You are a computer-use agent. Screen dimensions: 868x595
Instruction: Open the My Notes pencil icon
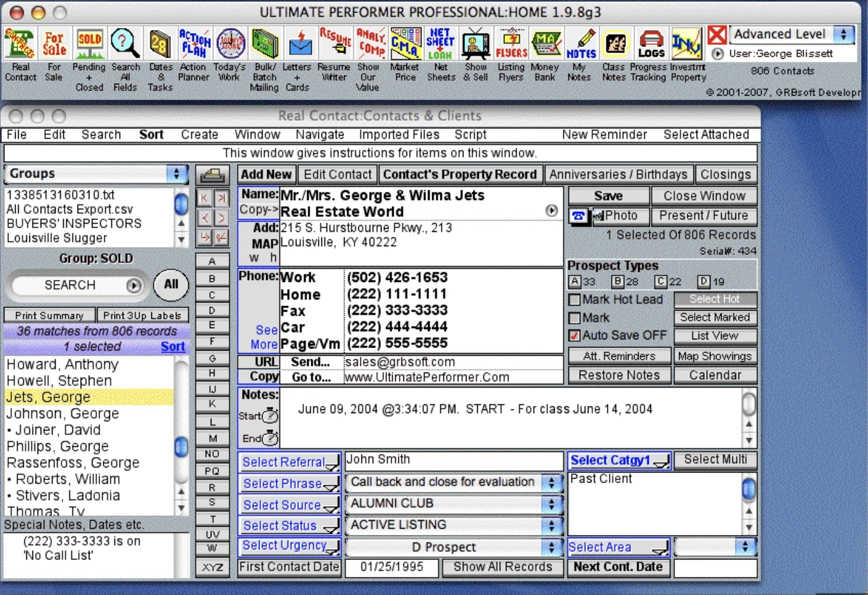click(581, 44)
